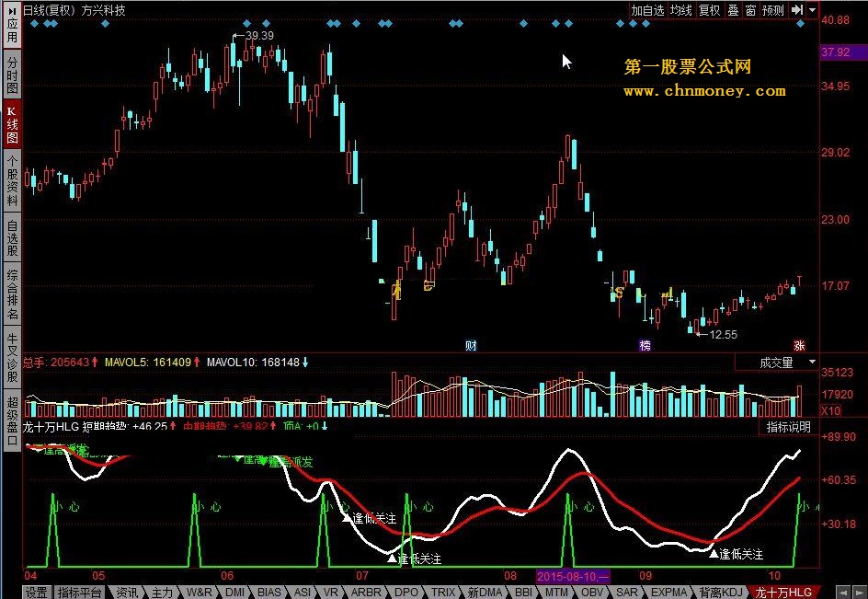868x599 pixels.
Task: Select the 新DMA indicator tab
Action: (x=485, y=593)
